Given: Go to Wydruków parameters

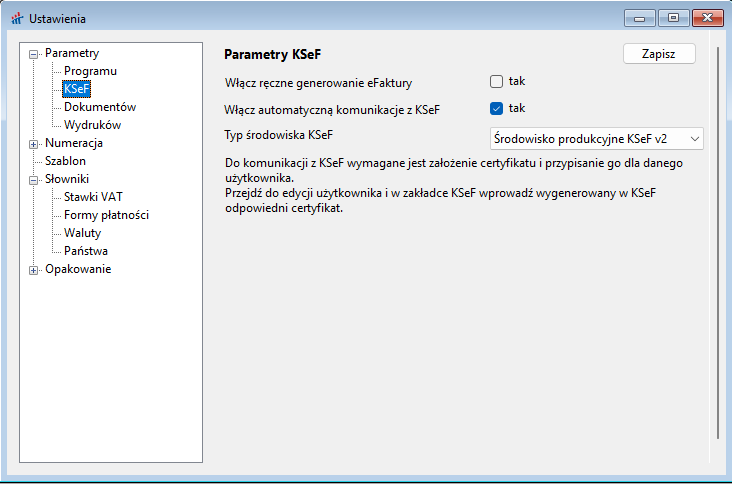Looking at the screenshot, I should [x=92, y=125].
